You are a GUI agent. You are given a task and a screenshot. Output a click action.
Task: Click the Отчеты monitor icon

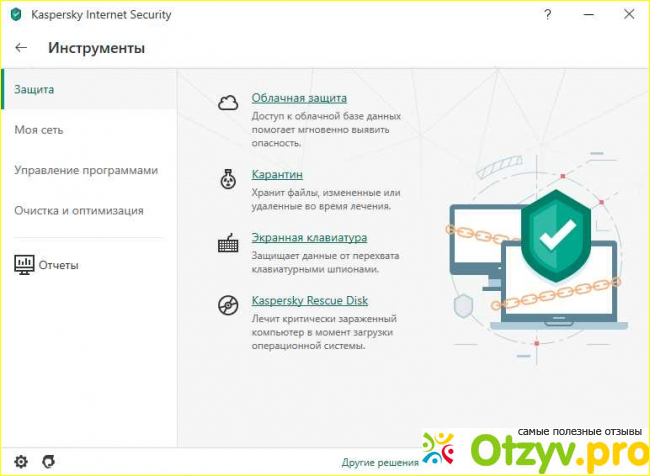coord(24,265)
